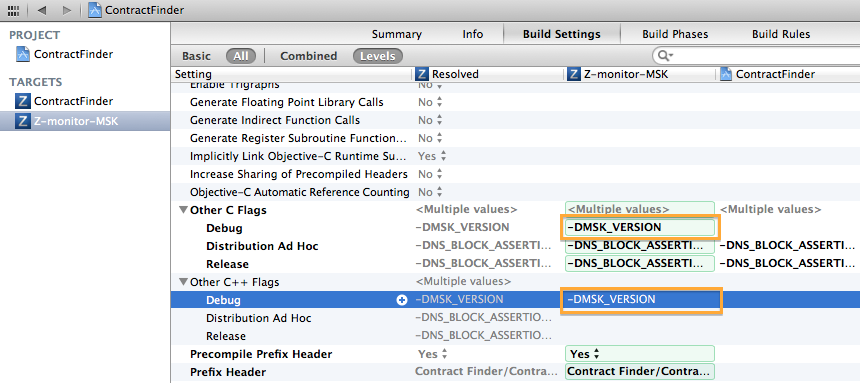Click plus icon on Debug row
The image size is (860, 383).
tap(402, 300)
